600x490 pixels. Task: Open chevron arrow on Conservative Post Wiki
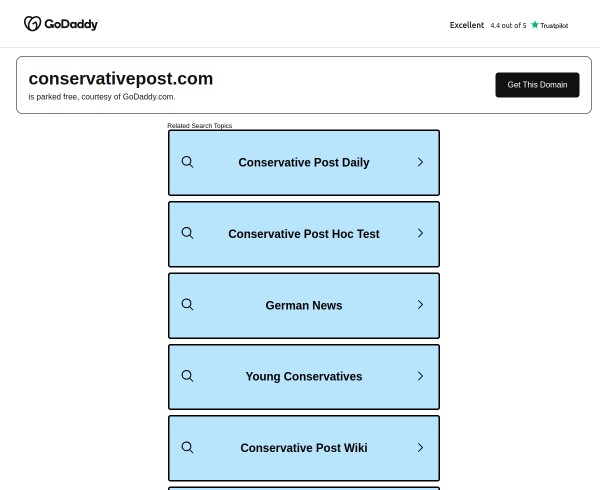click(420, 448)
